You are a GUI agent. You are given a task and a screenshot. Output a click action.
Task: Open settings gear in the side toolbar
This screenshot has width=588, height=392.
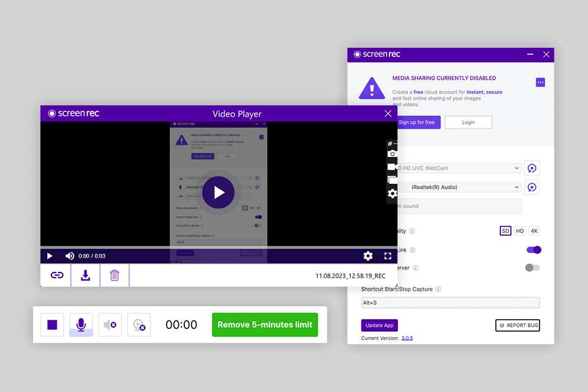(392, 194)
